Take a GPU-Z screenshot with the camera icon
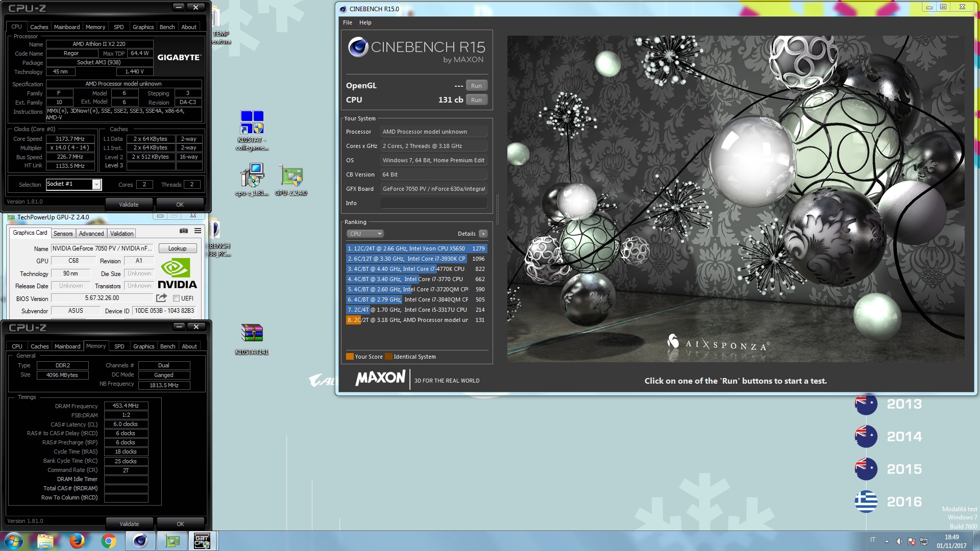This screenshot has width=980, height=551. (184, 231)
